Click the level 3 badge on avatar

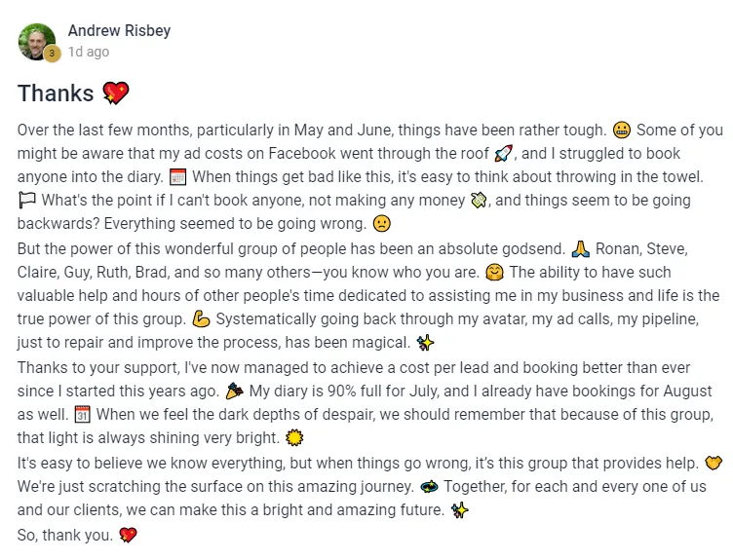tap(52, 54)
